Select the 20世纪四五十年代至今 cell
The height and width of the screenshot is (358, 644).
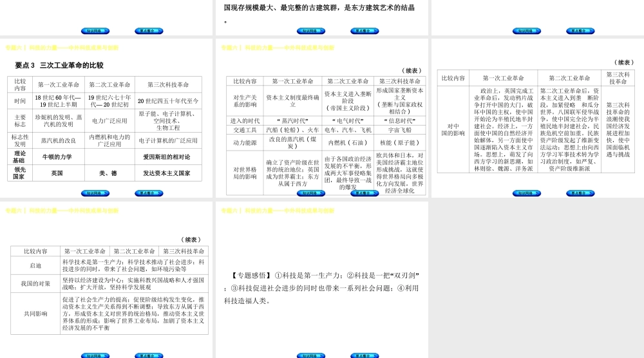coord(168,101)
